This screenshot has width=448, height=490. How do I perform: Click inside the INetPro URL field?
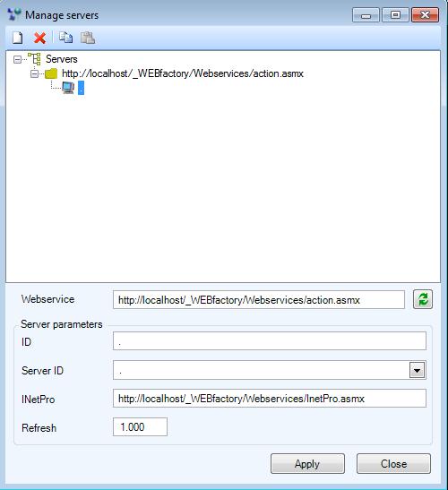270,398
